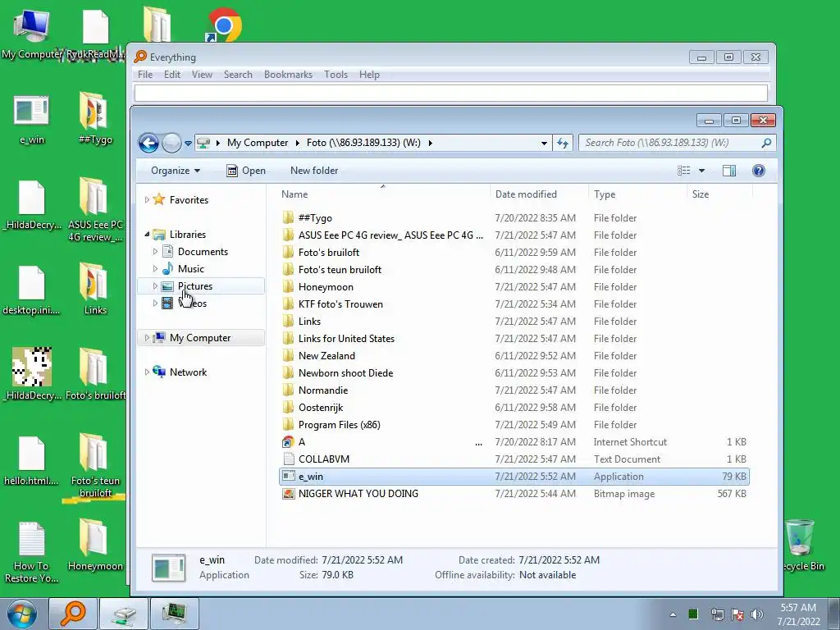This screenshot has height=630, width=840.
Task: Open the Search menu in Everything
Action: pos(238,75)
